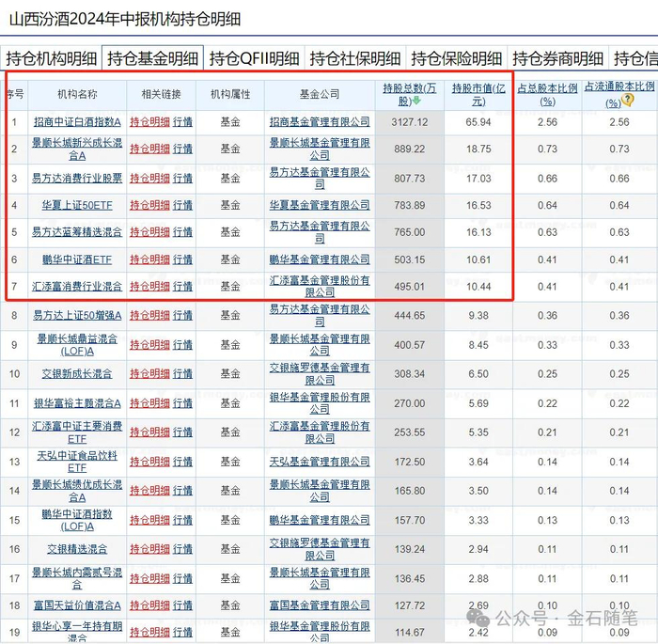
Task: Open 汇添富基金管理股份有限公司 in row 7
Action: click(320, 287)
